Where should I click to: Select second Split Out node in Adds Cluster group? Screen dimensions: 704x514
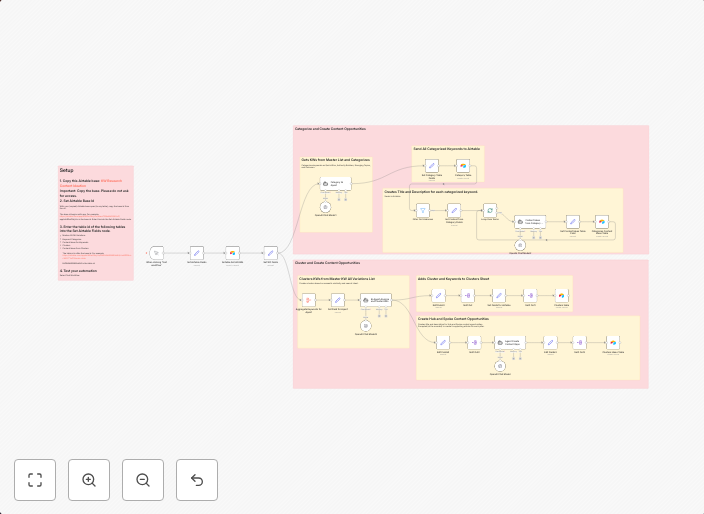[530, 295]
